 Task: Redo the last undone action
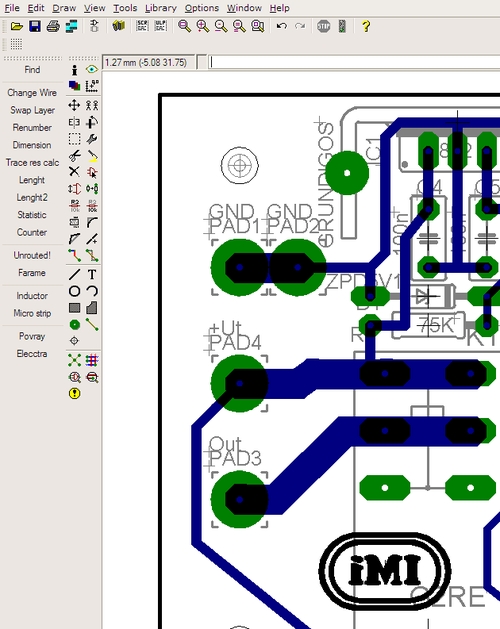300,26
